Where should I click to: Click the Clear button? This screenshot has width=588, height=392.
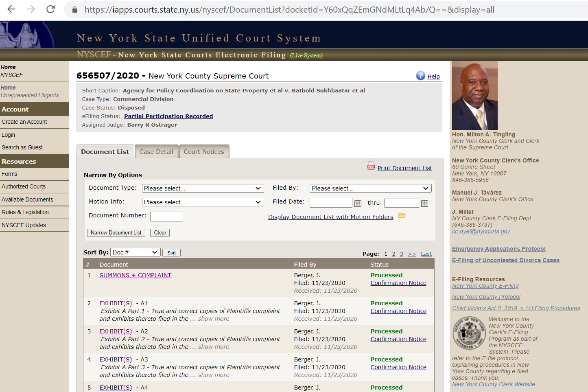pos(160,233)
